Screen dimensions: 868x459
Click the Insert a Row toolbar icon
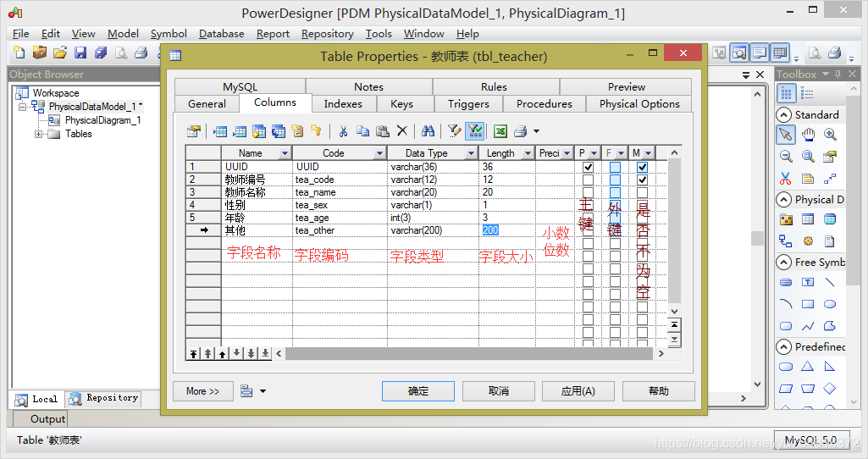[x=220, y=131]
